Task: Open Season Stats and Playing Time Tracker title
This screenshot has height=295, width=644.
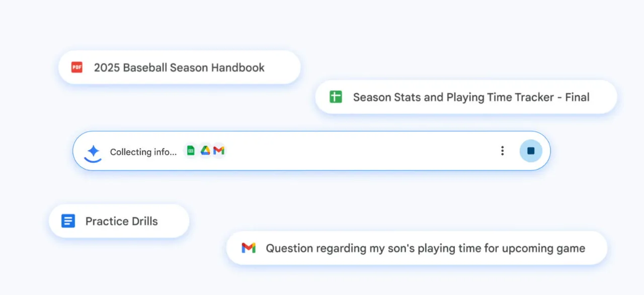Action: pyautogui.click(x=471, y=97)
